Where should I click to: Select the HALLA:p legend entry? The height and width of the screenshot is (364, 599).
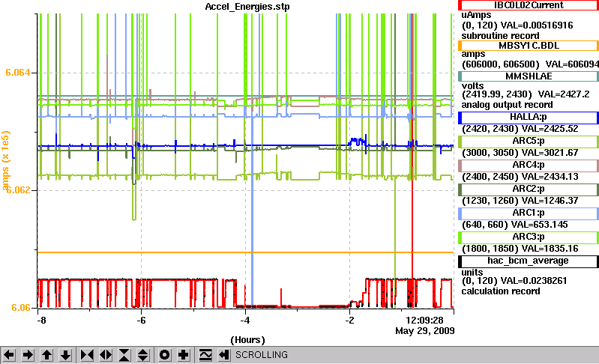tap(529, 117)
